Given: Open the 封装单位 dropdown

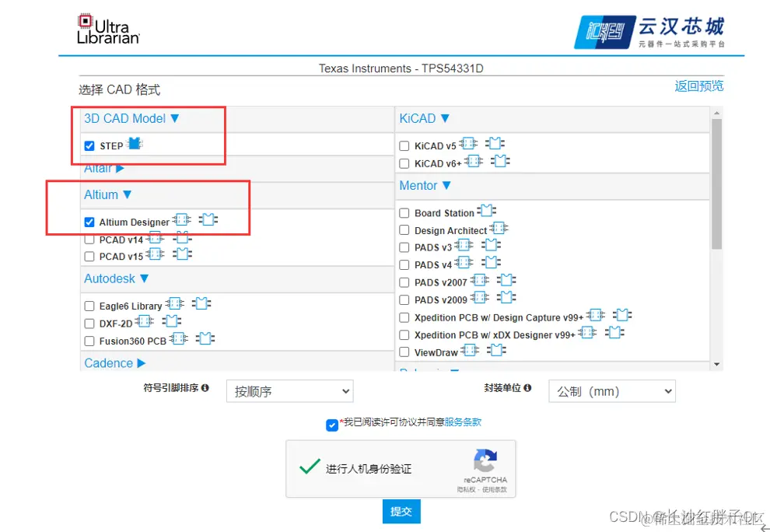Looking at the screenshot, I should tap(612, 391).
